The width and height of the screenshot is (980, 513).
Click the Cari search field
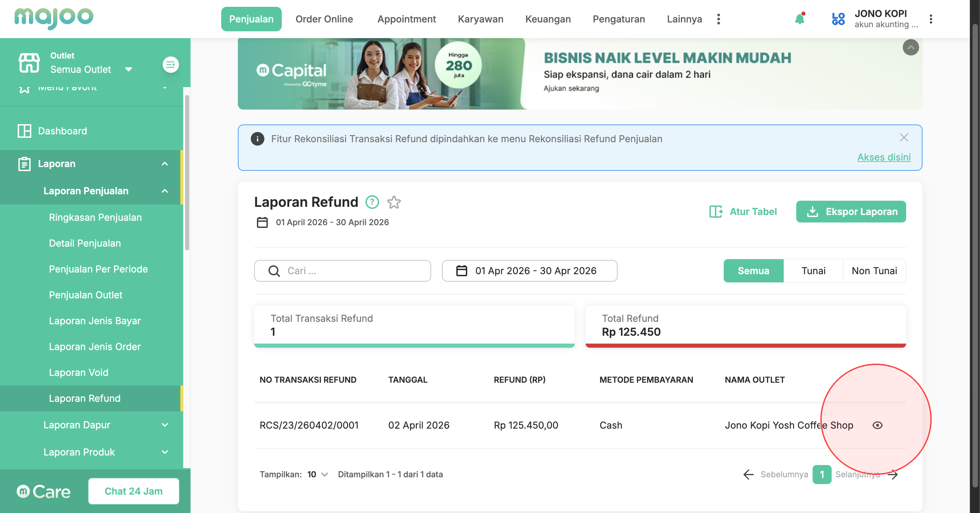[342, 271]
